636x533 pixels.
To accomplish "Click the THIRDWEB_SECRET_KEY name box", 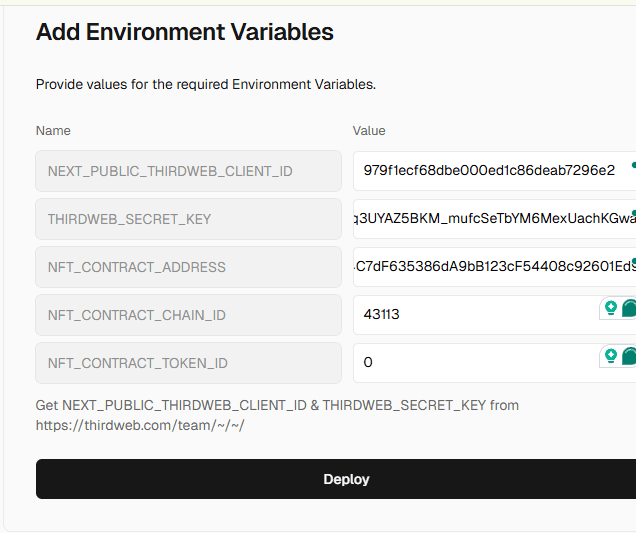I will pyautogui.click(x=189, y=219).
